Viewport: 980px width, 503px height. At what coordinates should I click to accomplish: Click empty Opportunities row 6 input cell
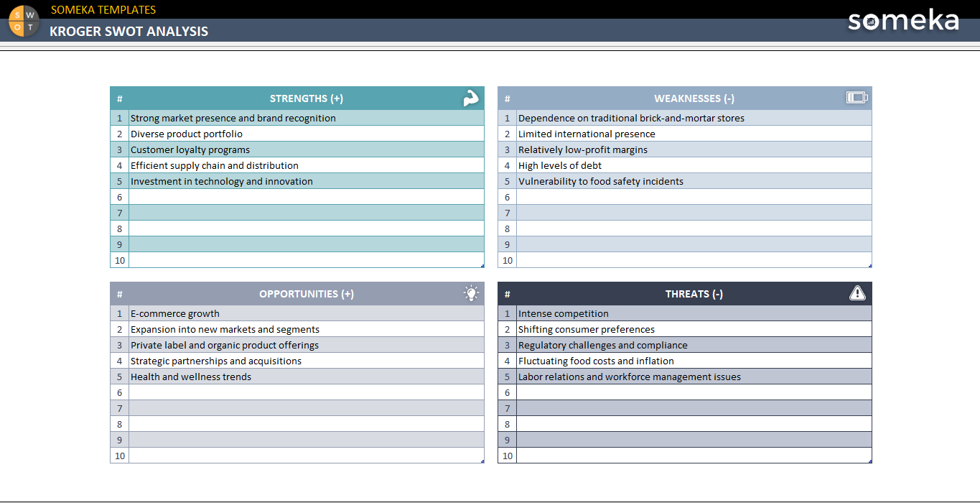307,392
